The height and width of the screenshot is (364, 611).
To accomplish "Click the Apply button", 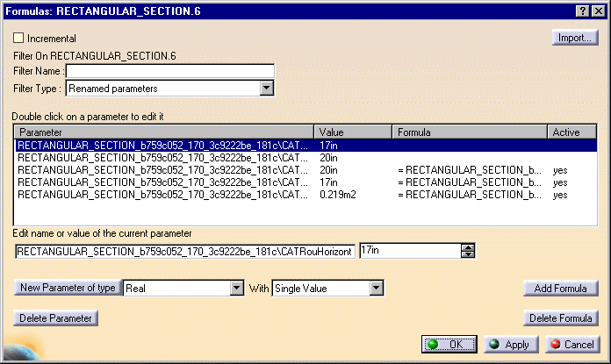I will click(509, 345).
